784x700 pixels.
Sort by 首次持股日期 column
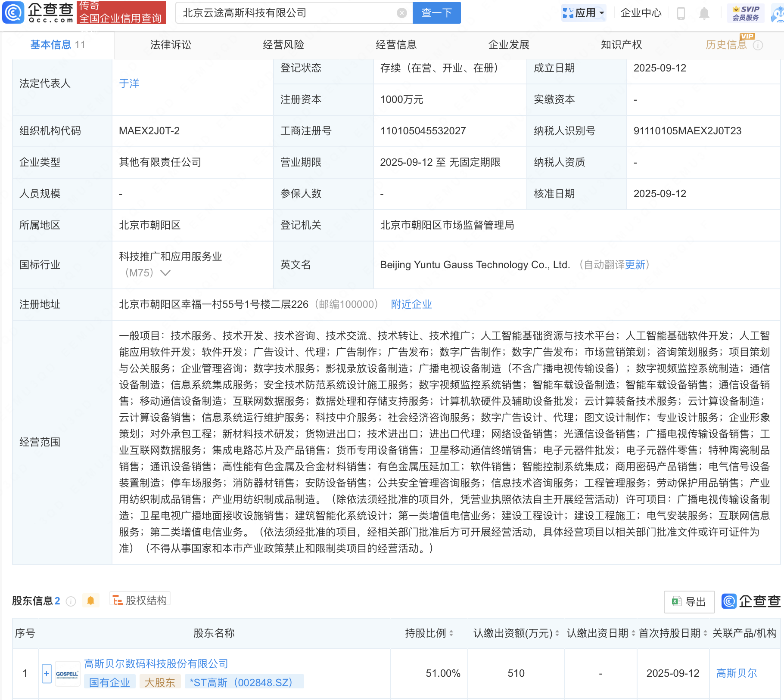(705, 633)
